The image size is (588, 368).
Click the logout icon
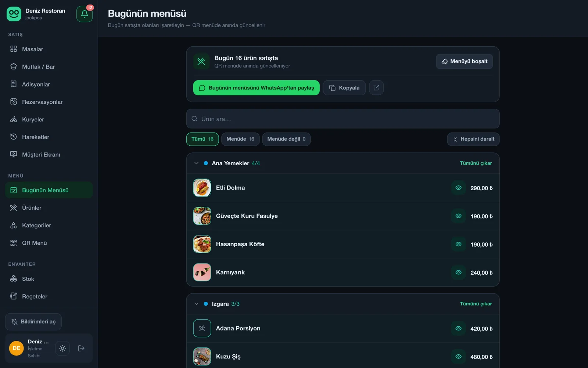point(82,348)
